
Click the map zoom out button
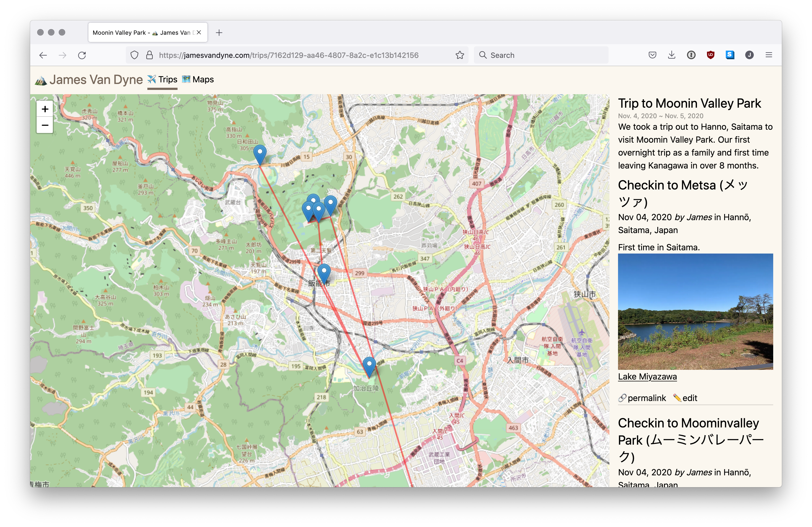tap(45, 125)
